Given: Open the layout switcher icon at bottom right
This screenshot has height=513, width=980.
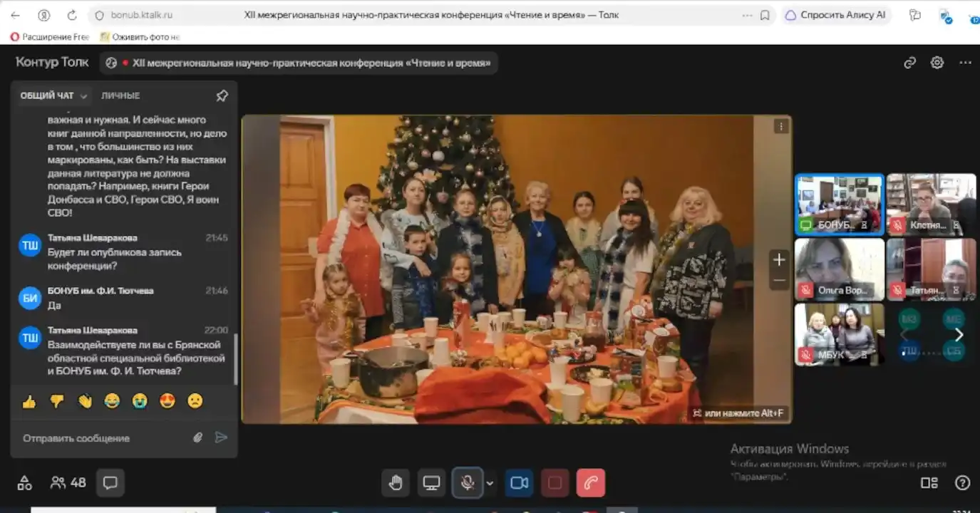Looking at the screenshot, I should click(x=929, y=483).
